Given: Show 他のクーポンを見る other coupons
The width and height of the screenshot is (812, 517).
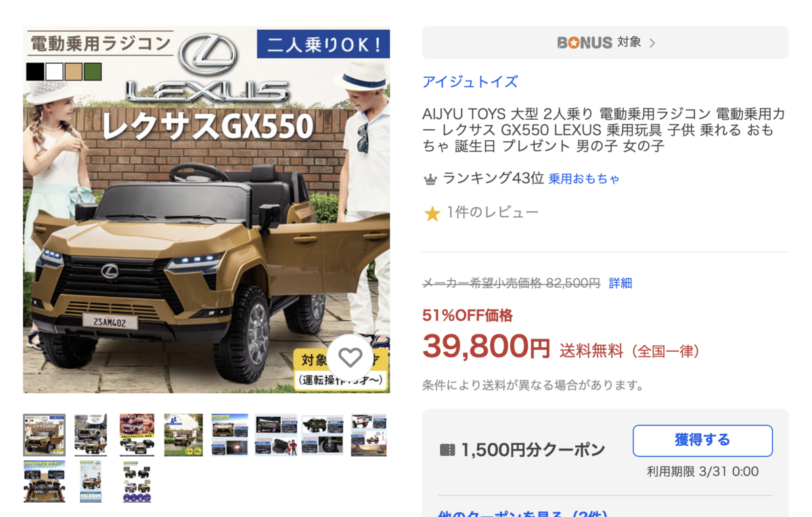Looking at the screenshot, I should 523,512.
